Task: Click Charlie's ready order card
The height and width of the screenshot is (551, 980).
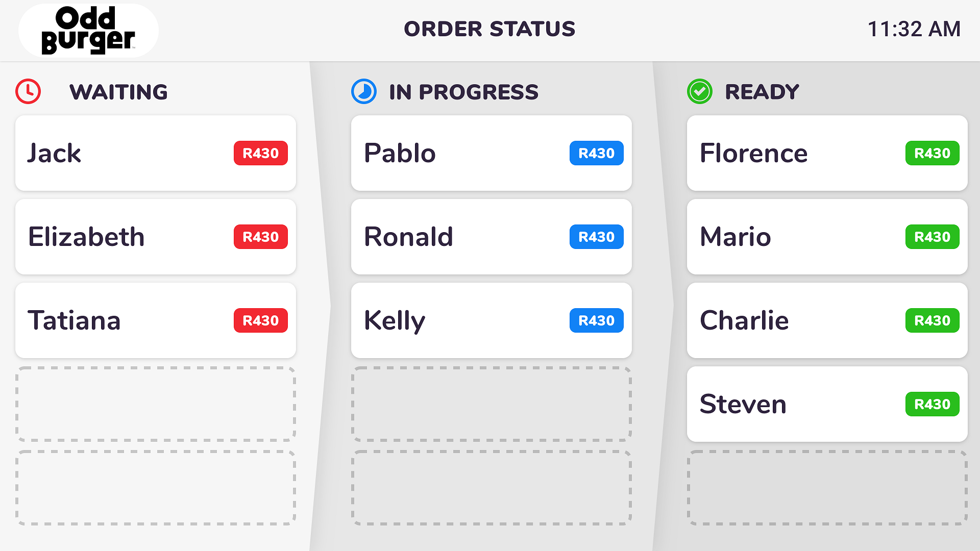Action: point(827,320)
